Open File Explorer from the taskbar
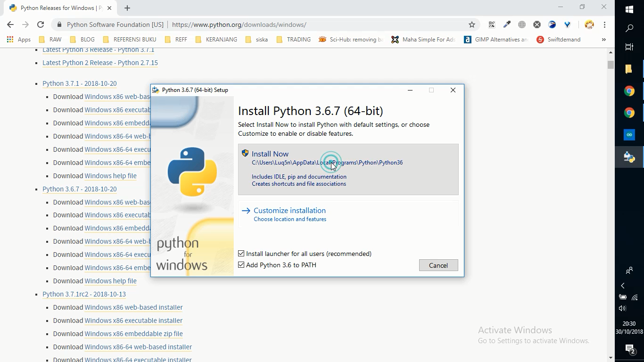644x362 pixels. pos(629,69)
